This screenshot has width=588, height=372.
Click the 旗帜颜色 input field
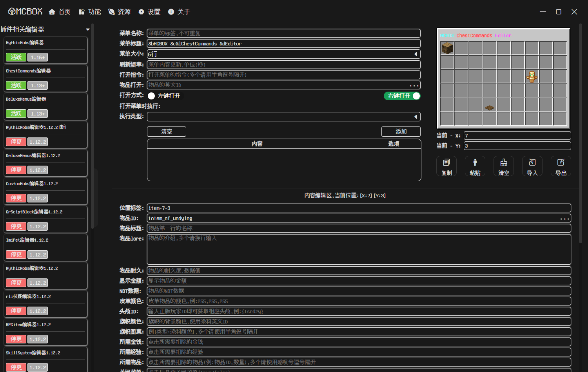pyautogui.click(x=359, y=321)
